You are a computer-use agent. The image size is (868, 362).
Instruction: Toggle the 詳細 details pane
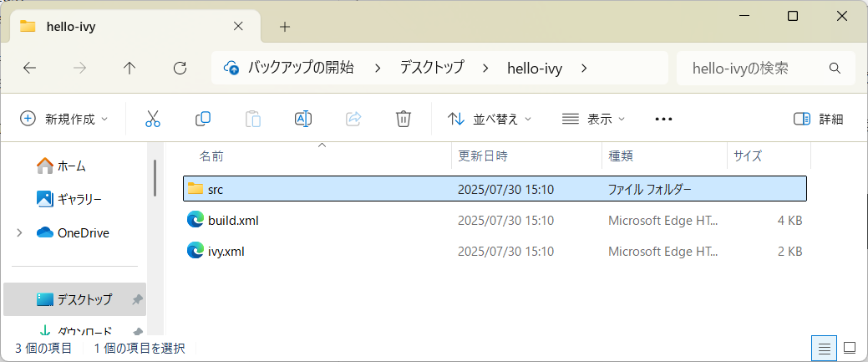click(x=818, y=119)
